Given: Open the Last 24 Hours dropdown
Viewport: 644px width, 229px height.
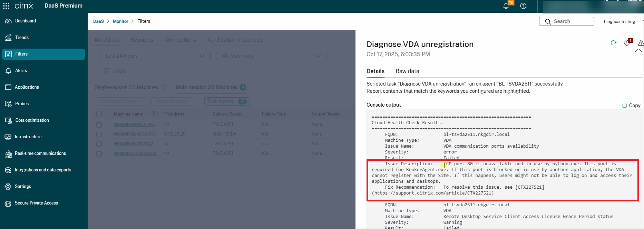Looking at the screenshot, I should [155, 56].
